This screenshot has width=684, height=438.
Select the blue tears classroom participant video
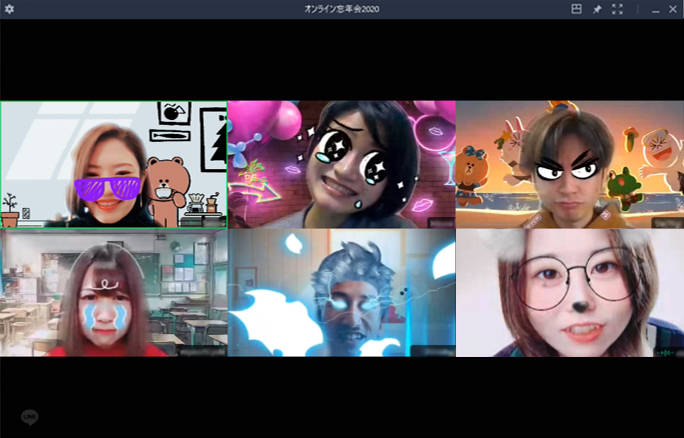pos(114,293)
